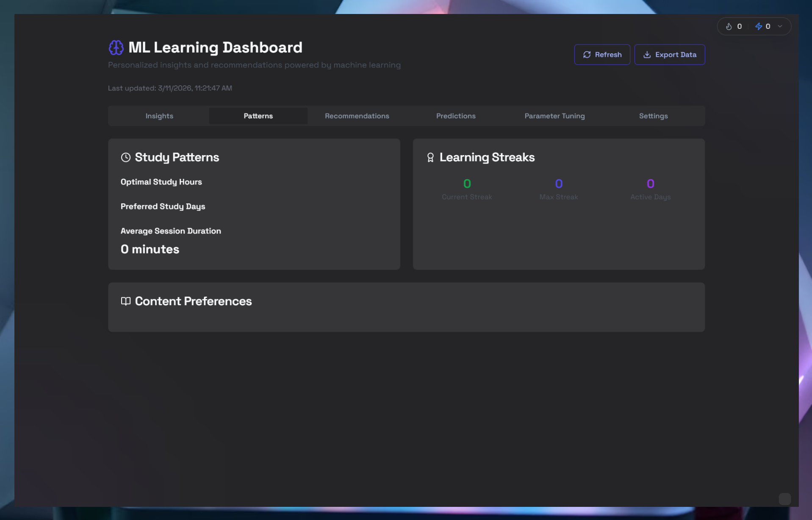Viewport: 812px width, 520px height.
Task: Click the ML Learning Dashboard title
Action: click(215, 47)
